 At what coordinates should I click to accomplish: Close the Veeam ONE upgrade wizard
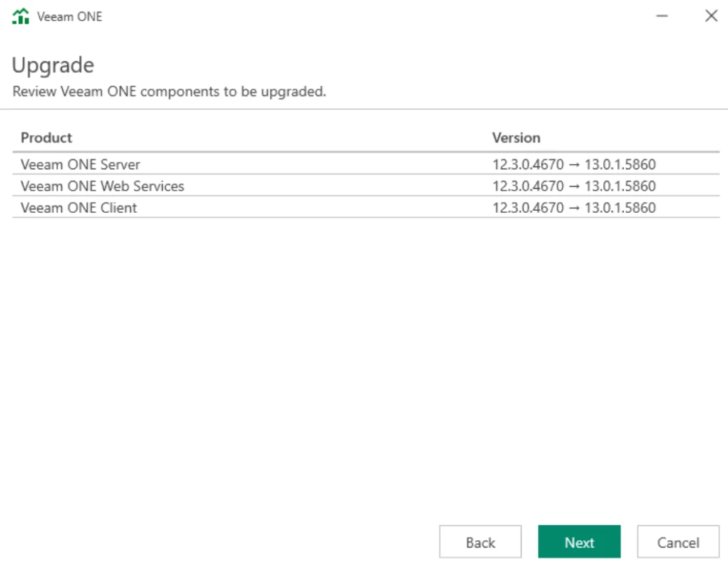click(x=711, y=16)
